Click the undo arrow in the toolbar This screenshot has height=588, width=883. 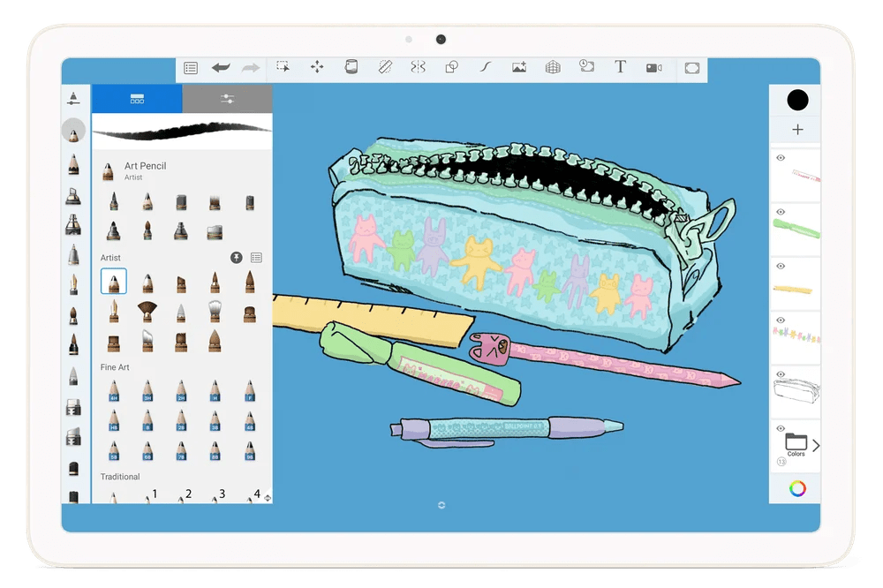tap(221, 68)
